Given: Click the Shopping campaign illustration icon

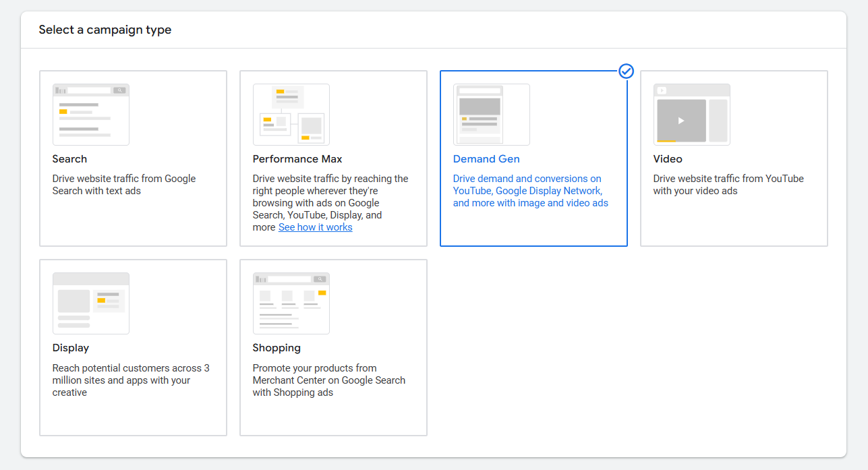Looking at the screenshot, I should pos(291,303).
